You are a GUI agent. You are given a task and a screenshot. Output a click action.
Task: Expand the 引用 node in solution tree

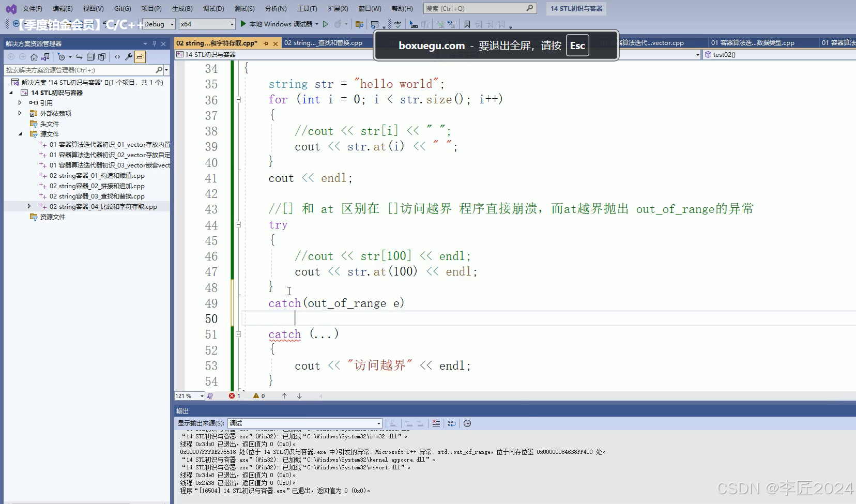pos(20,103)
